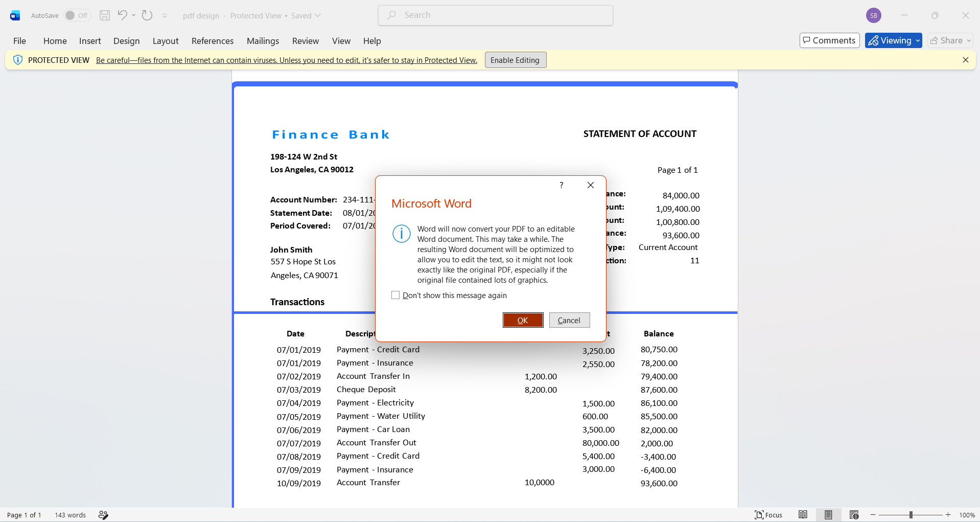Close the Microsoft Word dialog
The image size is (980, 522).
point(590,185)
